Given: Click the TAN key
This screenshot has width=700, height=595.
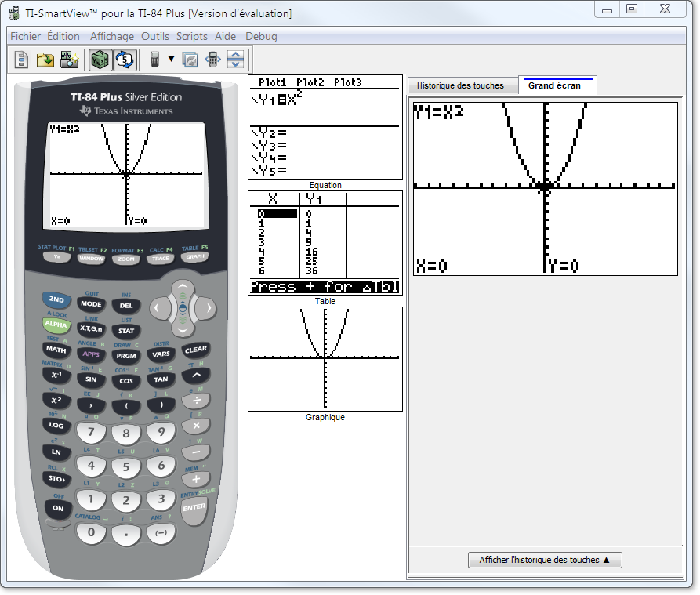Looking at the screenshot, I should point(161,379).
